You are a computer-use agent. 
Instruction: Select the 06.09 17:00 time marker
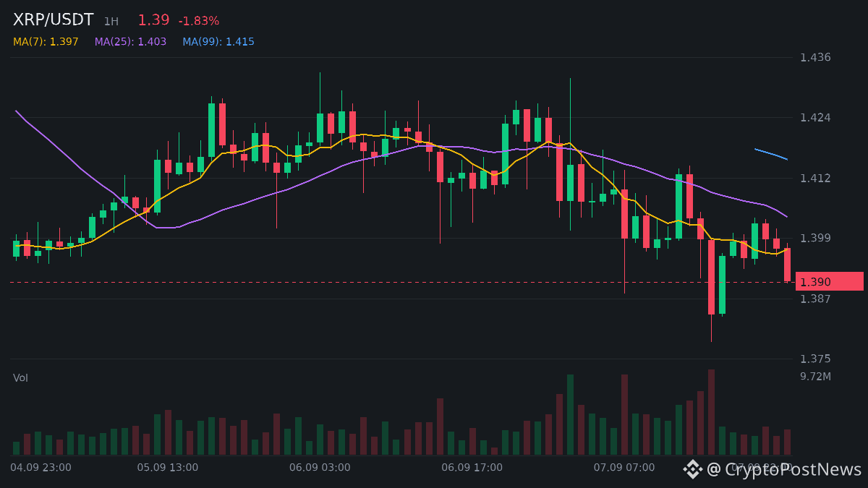click(x=472, y=468)
